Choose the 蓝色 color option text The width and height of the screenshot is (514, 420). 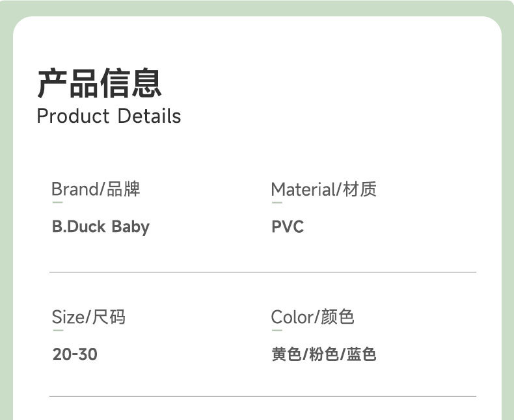pyautogui.click(x=361, y=354)
